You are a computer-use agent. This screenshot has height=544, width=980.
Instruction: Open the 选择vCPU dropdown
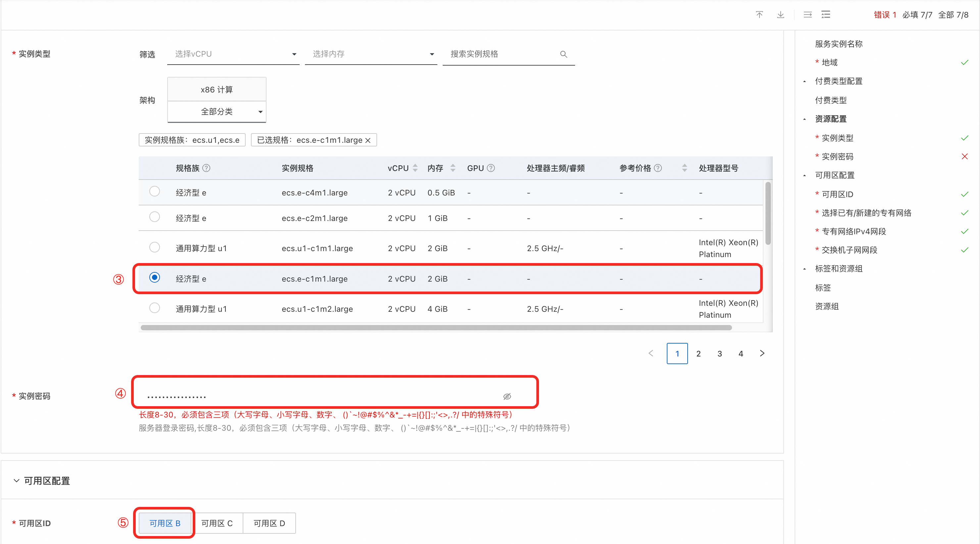pos(233,54)
